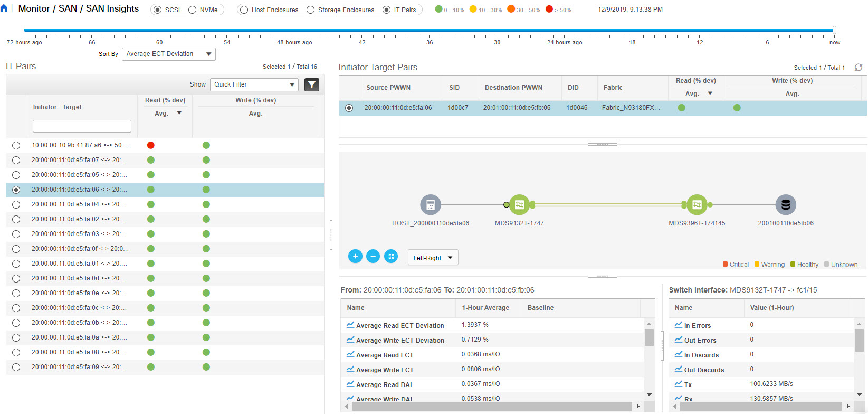Sort IT Pairs Read Avg. column arrow
Viewport: 868px width, 414px height.
point(179,113)
